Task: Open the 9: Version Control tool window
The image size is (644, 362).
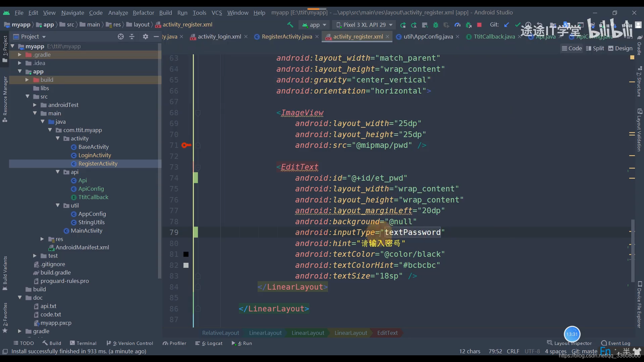Action: click(x=130, y=343)
